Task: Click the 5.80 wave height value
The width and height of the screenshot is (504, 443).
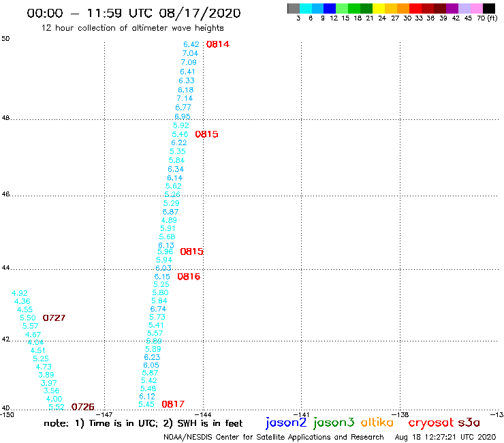Action: [160, 292]
